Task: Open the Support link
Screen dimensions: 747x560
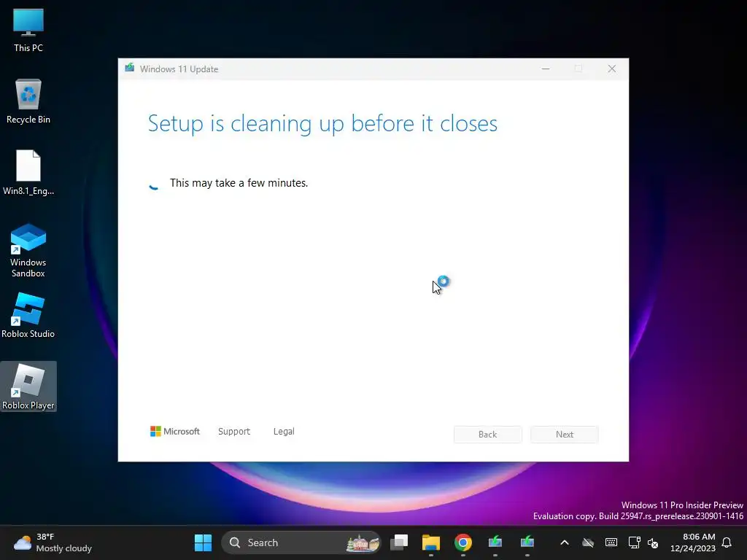Action: click(x=234, y=432)
